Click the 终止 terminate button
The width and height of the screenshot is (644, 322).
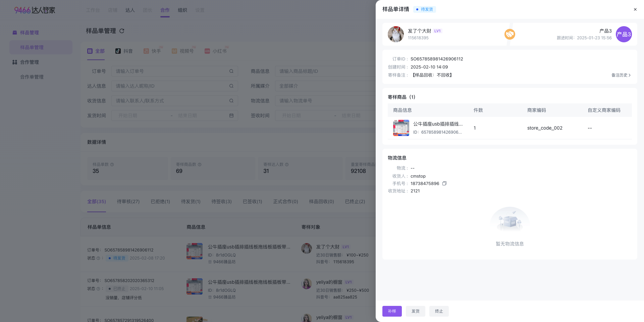click(x=439, y=311)
